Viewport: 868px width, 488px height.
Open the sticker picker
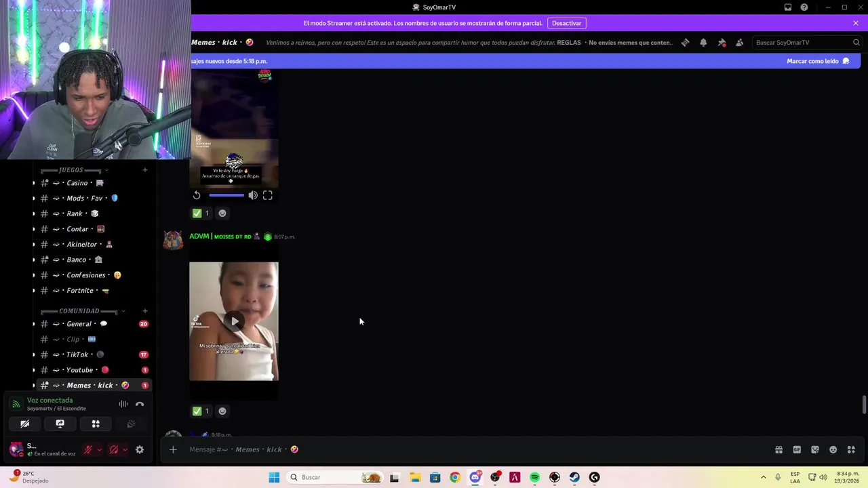(x=815, y=449)
